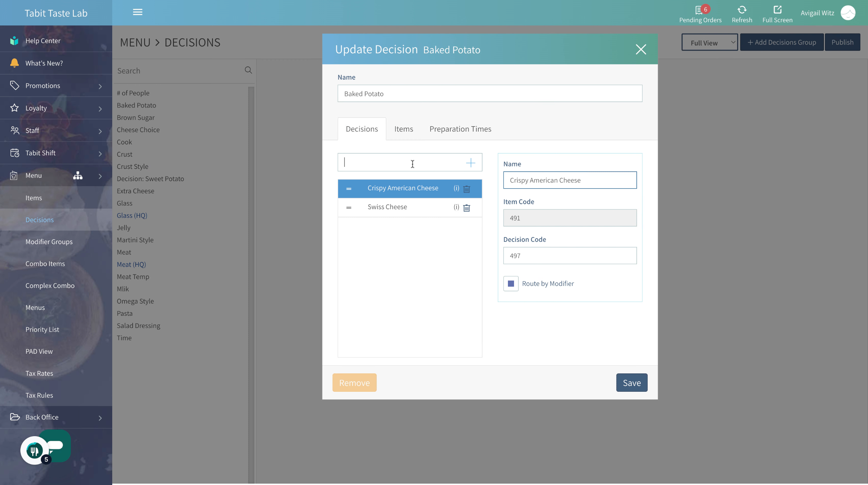Open What's New bell item
This screenshot has height=485, width=868.
coord(56,63)
